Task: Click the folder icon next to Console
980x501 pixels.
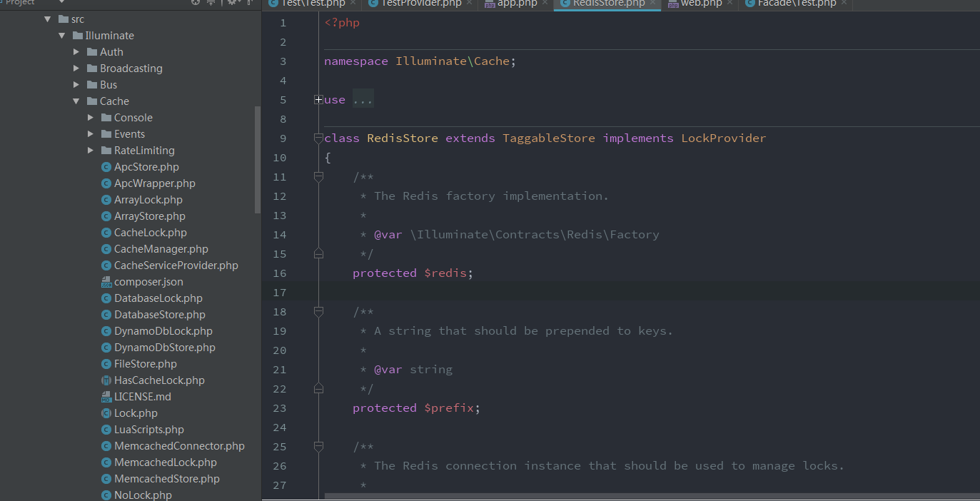Action: tap(106, 118)
